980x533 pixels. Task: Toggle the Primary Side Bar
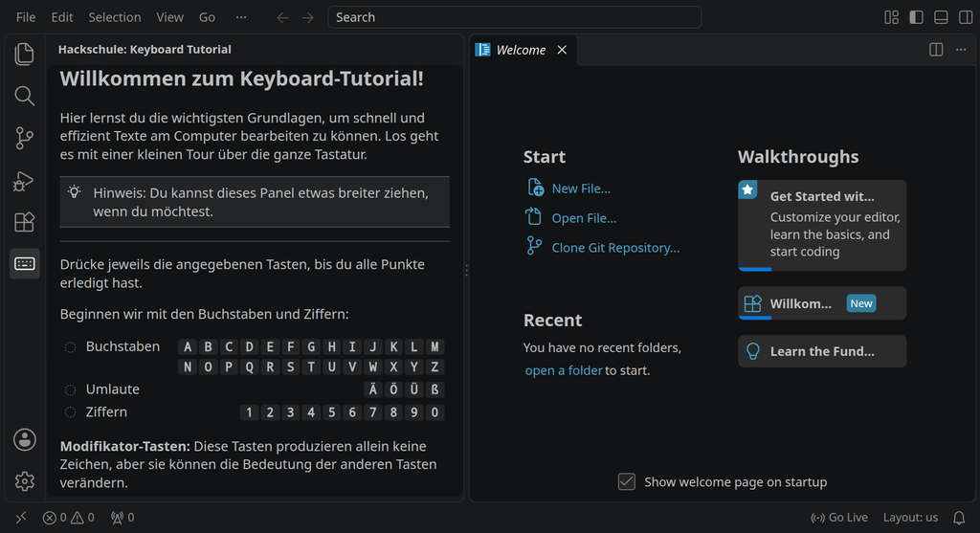916,17
